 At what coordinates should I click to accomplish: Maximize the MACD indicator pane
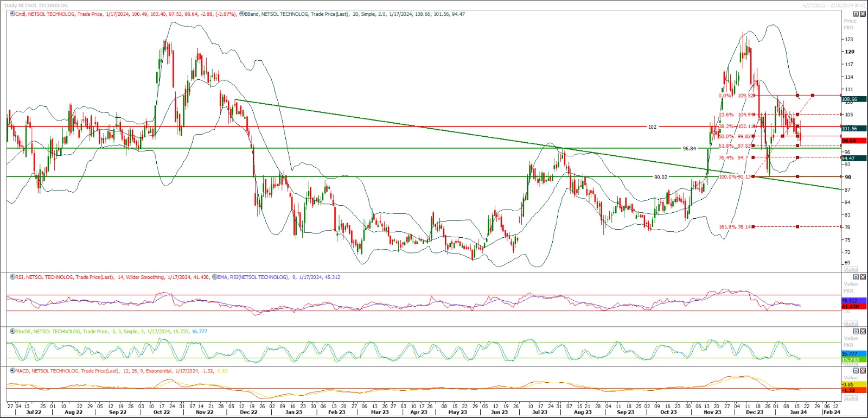(856, 371)
